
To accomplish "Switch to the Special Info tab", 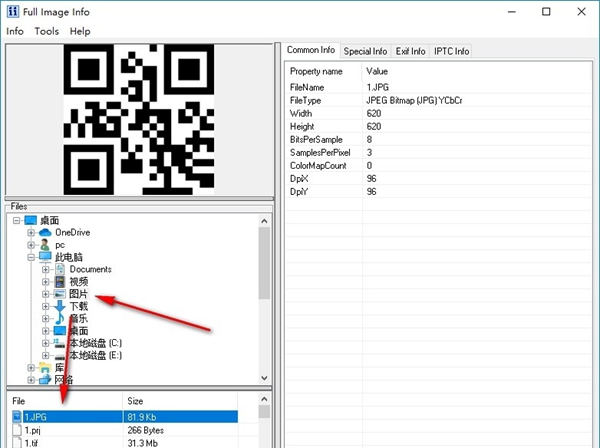I will pyautogui.click(x=365, y=51).
